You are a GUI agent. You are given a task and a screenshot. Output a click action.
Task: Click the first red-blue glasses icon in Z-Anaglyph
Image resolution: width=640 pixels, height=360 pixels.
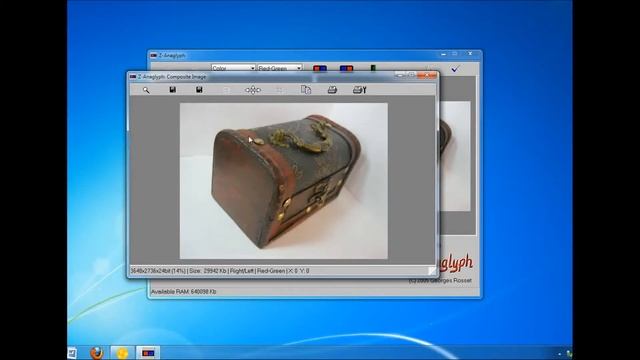[x=320, y=68]
